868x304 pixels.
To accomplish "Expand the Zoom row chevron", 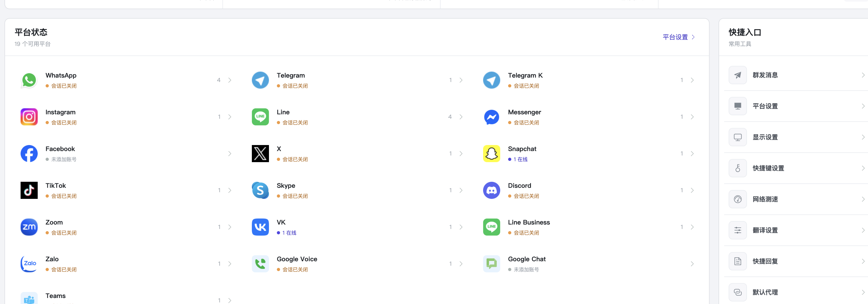I will (230, 227).
